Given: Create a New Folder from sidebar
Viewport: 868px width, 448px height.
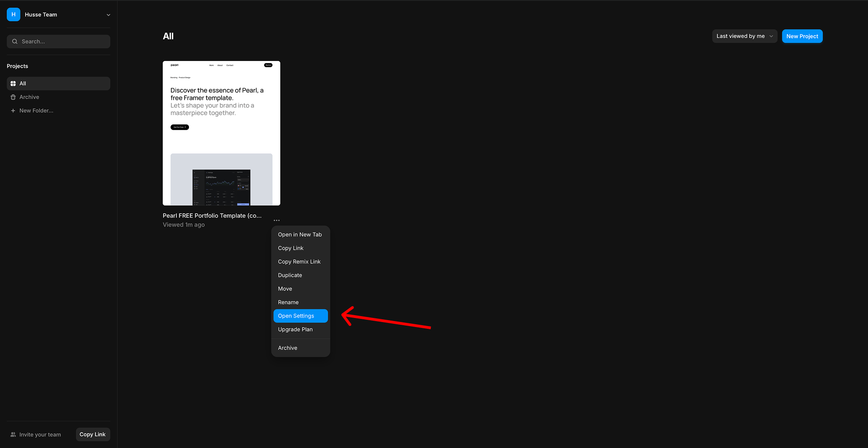Looking at the screenshot, I should [x=58, y=111].
